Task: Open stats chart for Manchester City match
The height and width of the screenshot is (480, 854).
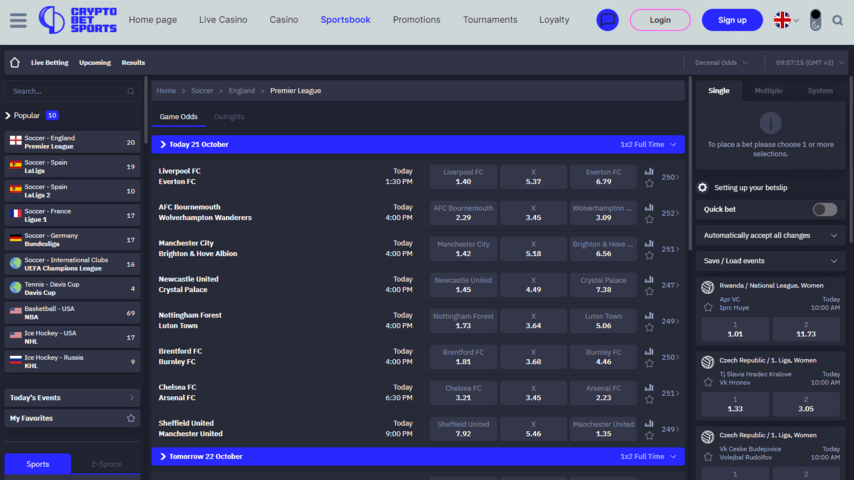Action: click(649, 244)
